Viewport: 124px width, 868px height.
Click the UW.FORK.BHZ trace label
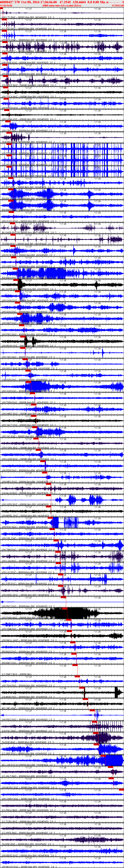tap(28, 448)
